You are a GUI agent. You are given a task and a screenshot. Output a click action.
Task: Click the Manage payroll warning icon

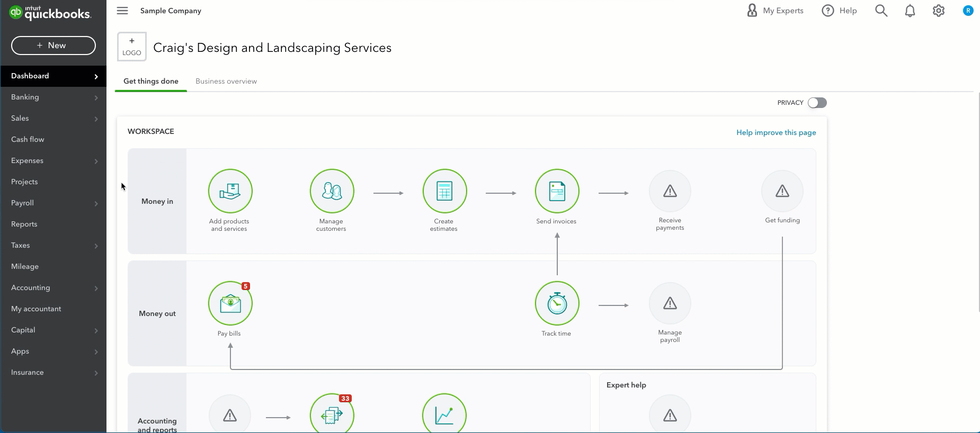click(x=670, y=303)
